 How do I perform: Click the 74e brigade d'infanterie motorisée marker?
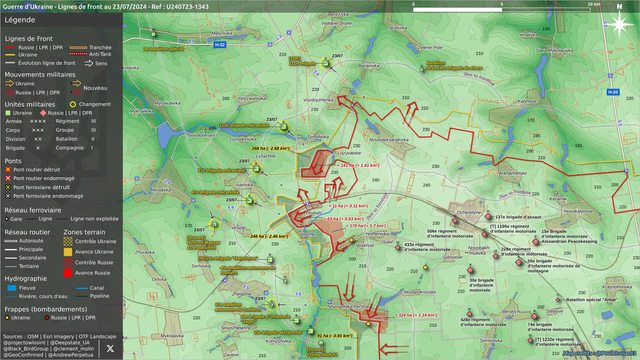point(534,316)
